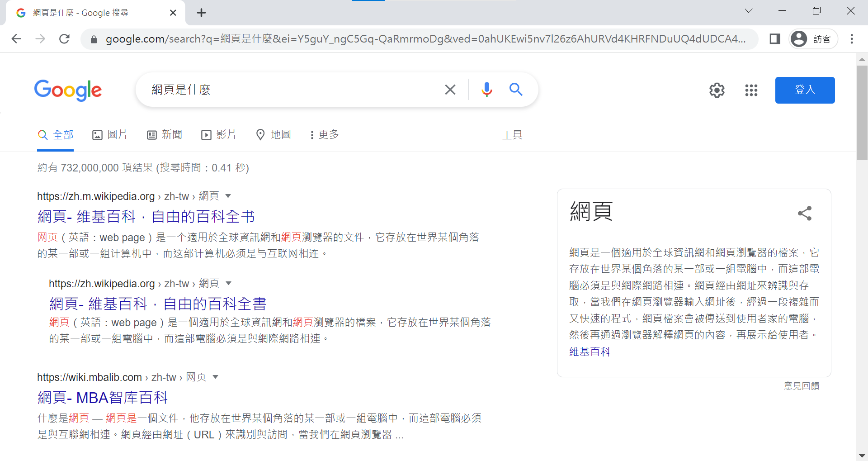868x461 pixels.
Task: Switch to 影片 videos tab
Action: pyautogui.click(x=219, y=135)
